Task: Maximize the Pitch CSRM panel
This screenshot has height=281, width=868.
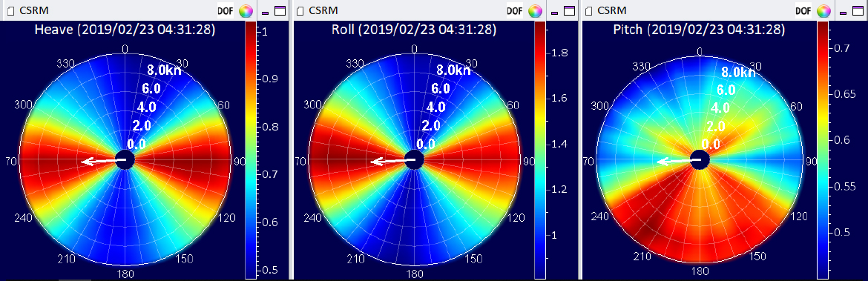Action: coord(858,10)
